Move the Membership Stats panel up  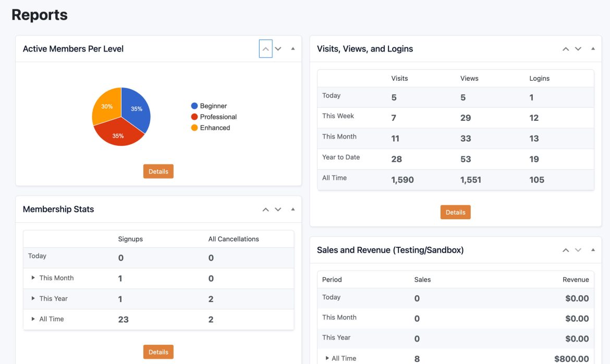coord(265,209)
